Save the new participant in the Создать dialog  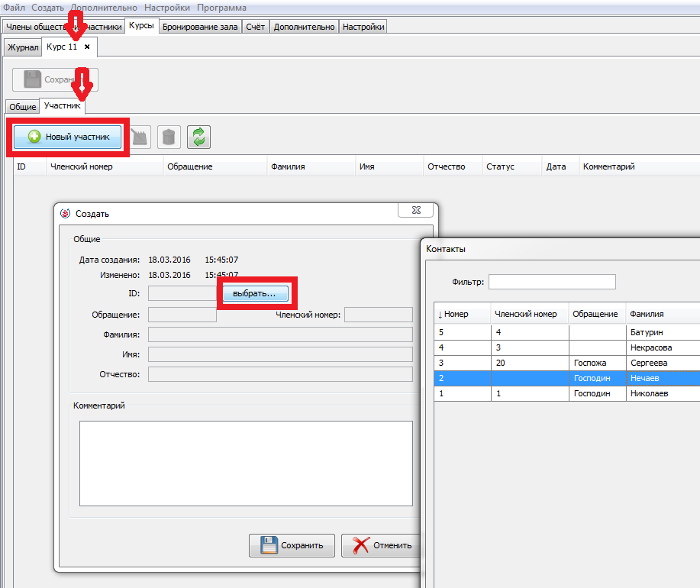(292, 545)
